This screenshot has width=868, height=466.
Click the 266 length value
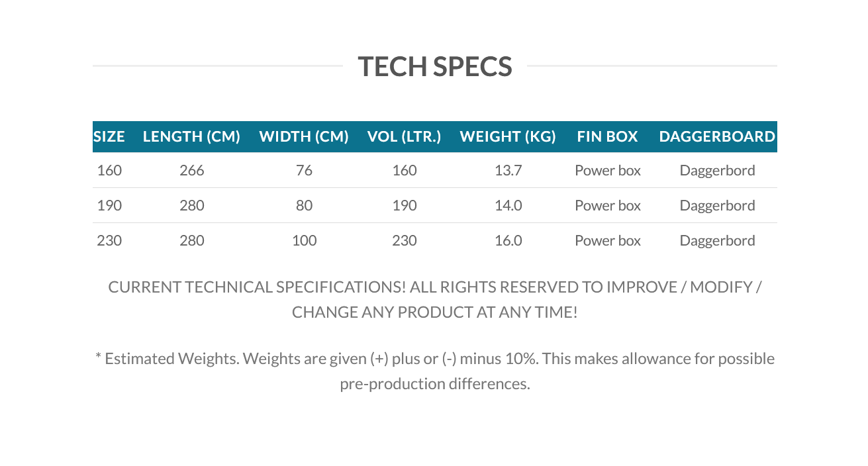point(192,170)
